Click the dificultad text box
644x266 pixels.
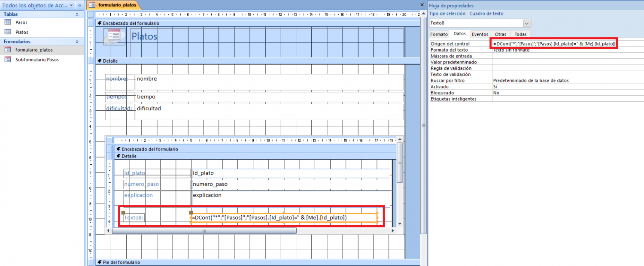[x=269, y=112]
